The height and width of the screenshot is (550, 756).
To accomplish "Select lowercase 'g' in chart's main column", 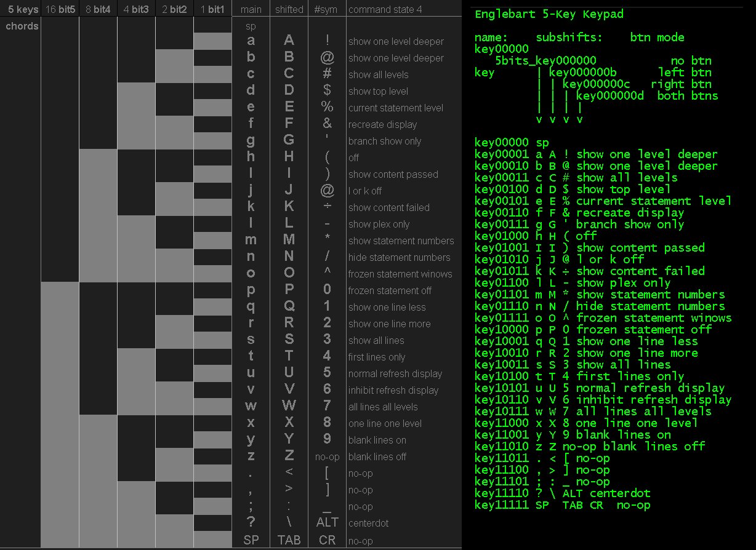I will coord(251,140).
